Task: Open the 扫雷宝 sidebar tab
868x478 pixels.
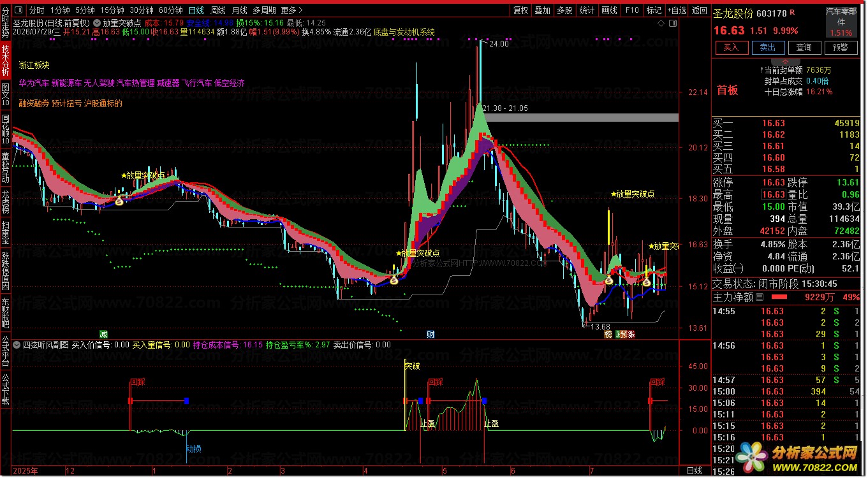Action: [x=5, y=231]
